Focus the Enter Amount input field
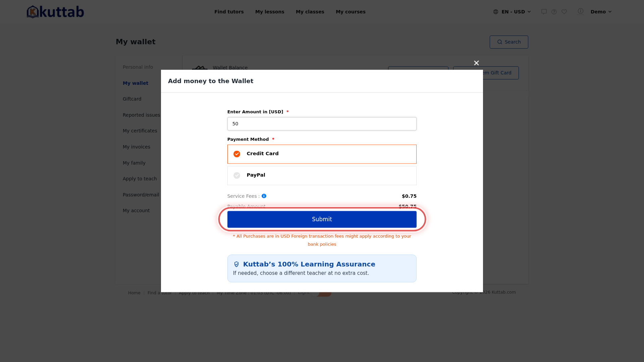644x362 pixels. click(x=322, y=124)
